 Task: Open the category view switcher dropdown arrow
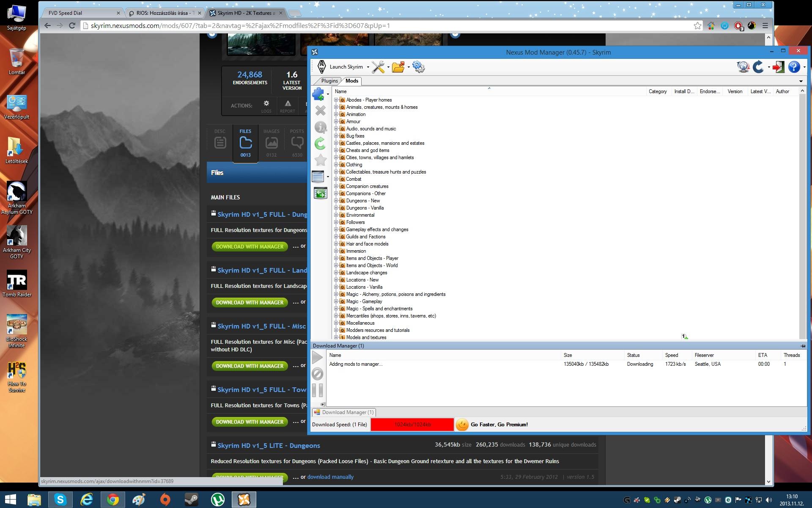click(328, 177)
